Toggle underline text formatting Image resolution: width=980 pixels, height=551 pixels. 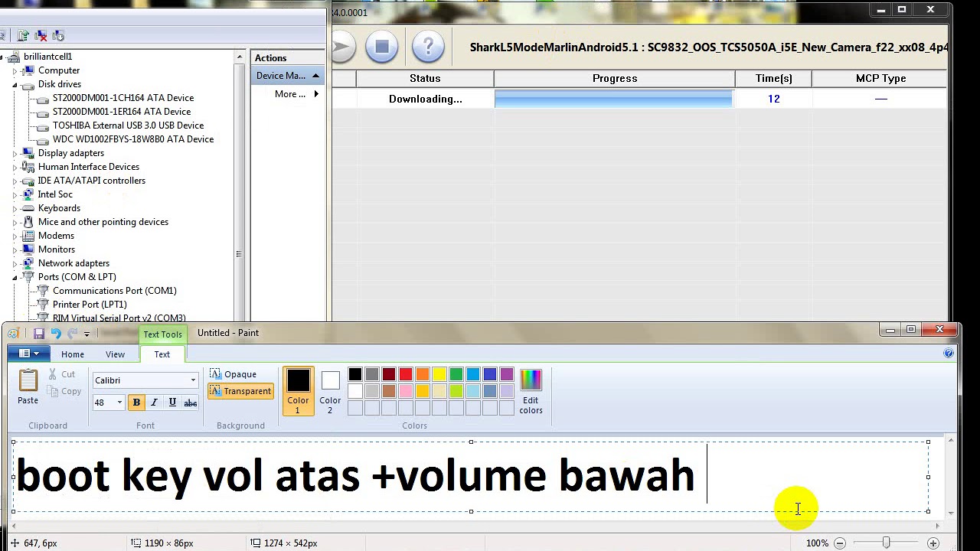172,403
